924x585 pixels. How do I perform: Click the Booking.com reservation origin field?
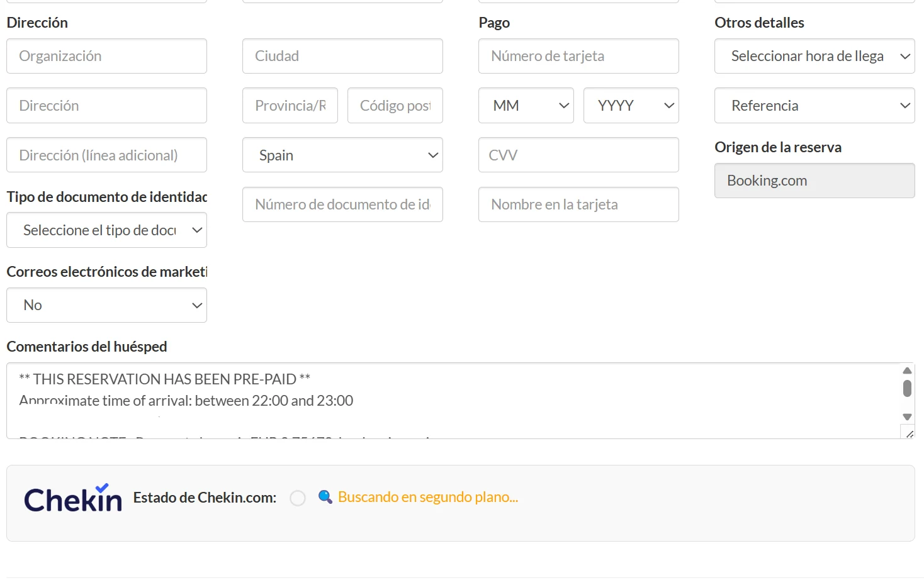(x=814, y=181)
